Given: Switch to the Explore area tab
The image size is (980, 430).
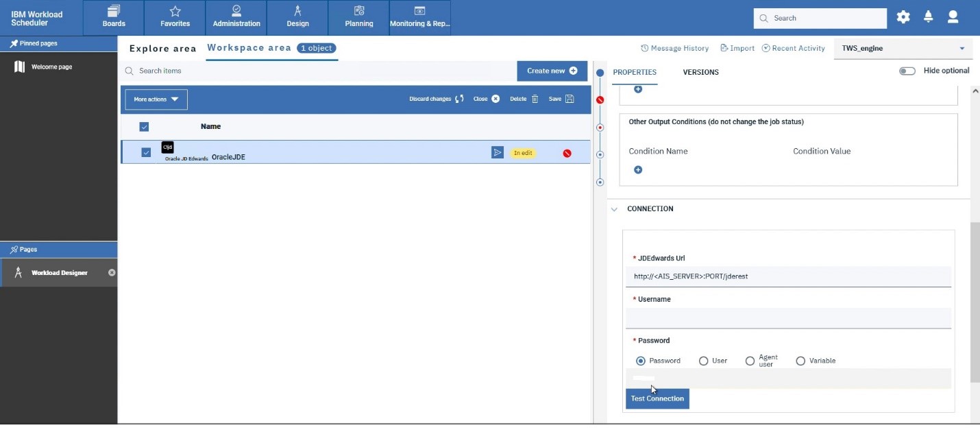Looking at the screenshot, I should pos(162,49).
